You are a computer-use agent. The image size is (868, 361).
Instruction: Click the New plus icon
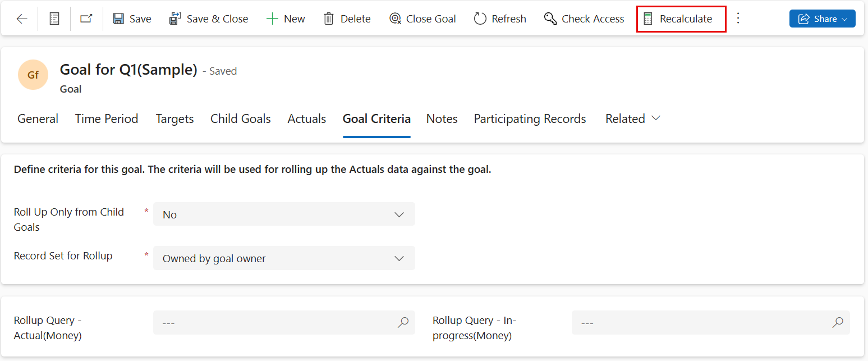click(x=272, y=19)
